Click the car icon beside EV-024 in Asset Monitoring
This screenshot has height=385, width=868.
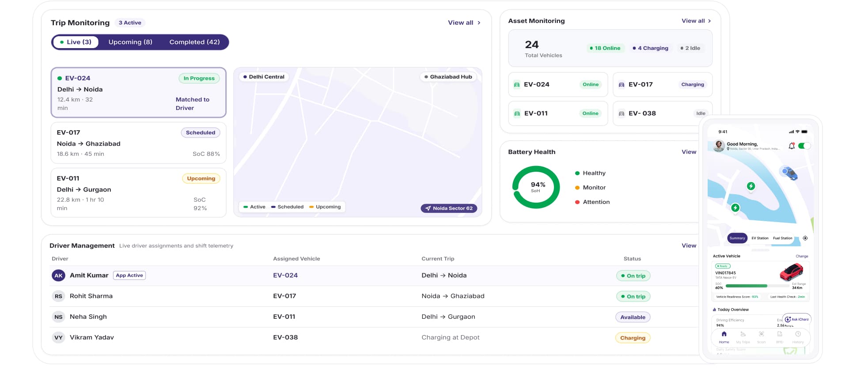point(516,85)
